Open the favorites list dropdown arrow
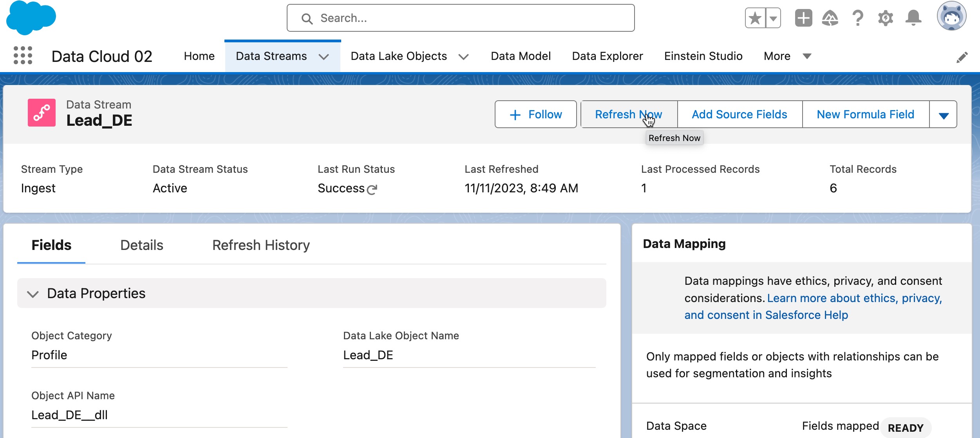Image resolution: width=980 pixels, height=438 pixels. pos(773,18)
